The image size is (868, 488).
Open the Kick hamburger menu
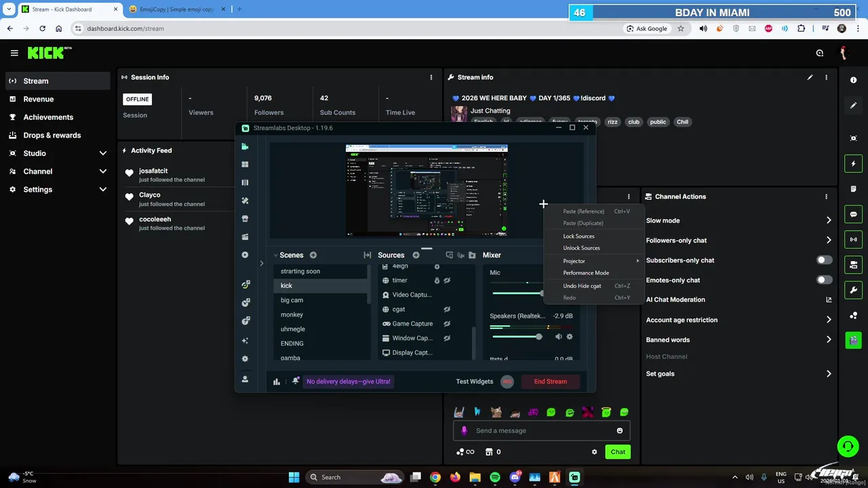click(x=14, y=53)
